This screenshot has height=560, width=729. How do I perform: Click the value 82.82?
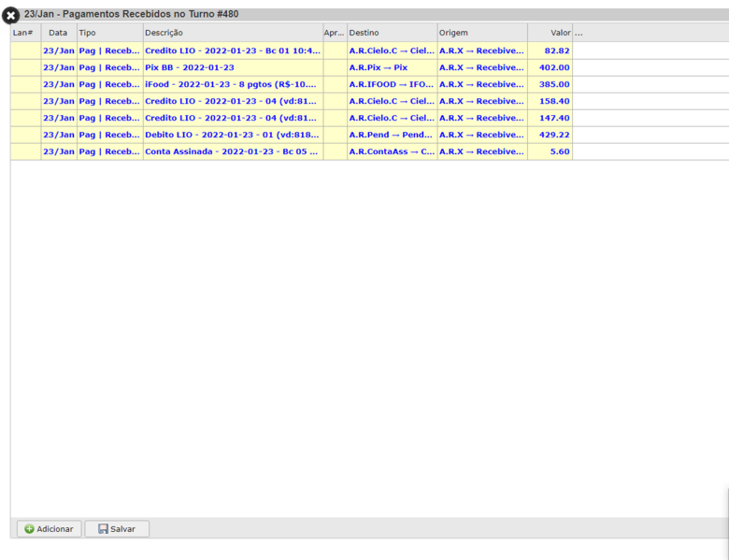[550, 50]
